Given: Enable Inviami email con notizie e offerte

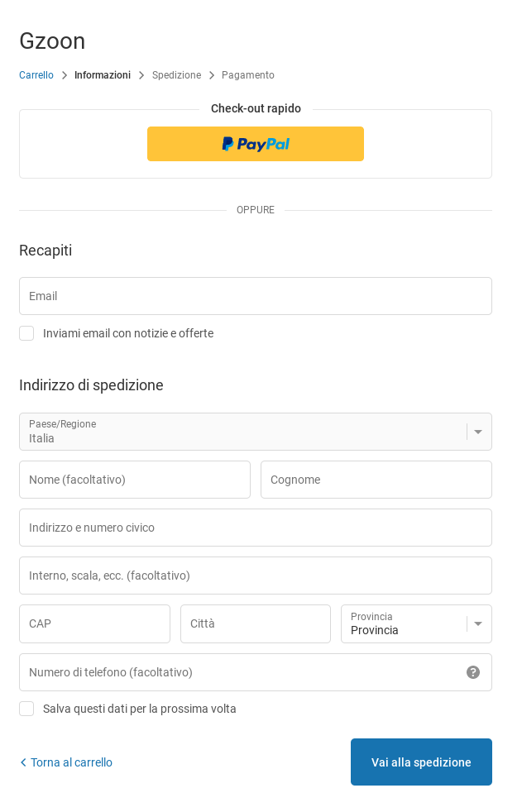Looking at the screenshot, I should pos(26,333).
